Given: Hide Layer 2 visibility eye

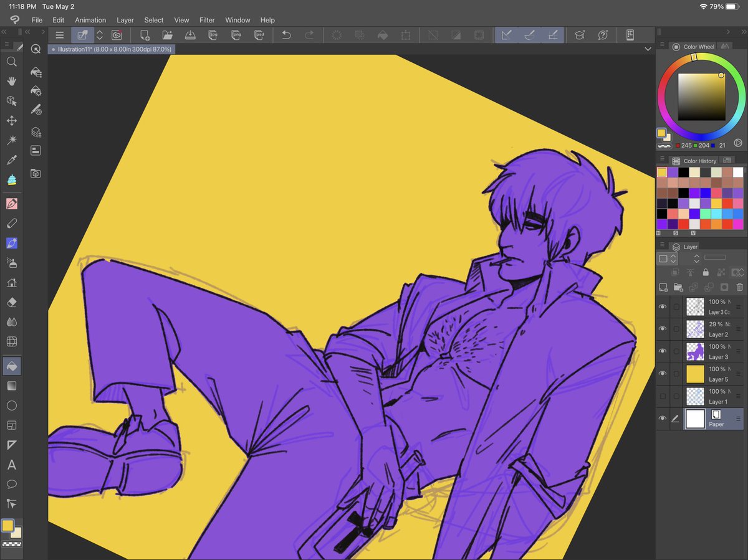Looking at the screenshot, I should point(663,328).
